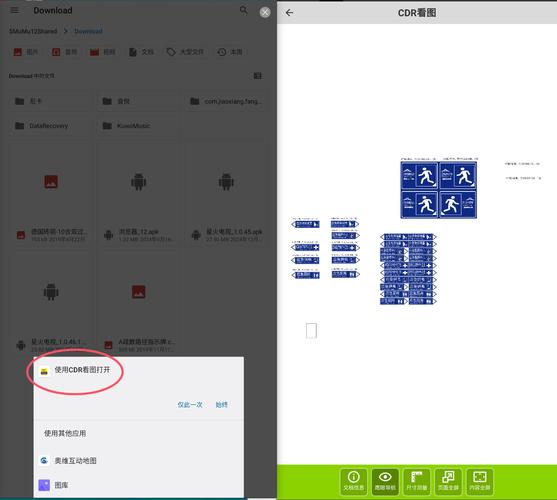The height and width of the screenshot is (500, 557).
Task: Open the DataRecovery folder
Action: tap(49, 126)
